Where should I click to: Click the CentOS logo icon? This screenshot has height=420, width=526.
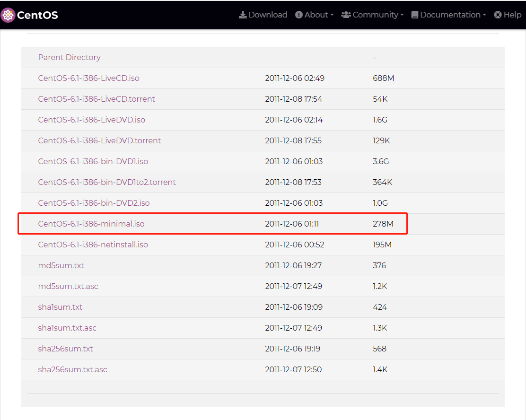point(8,15)
